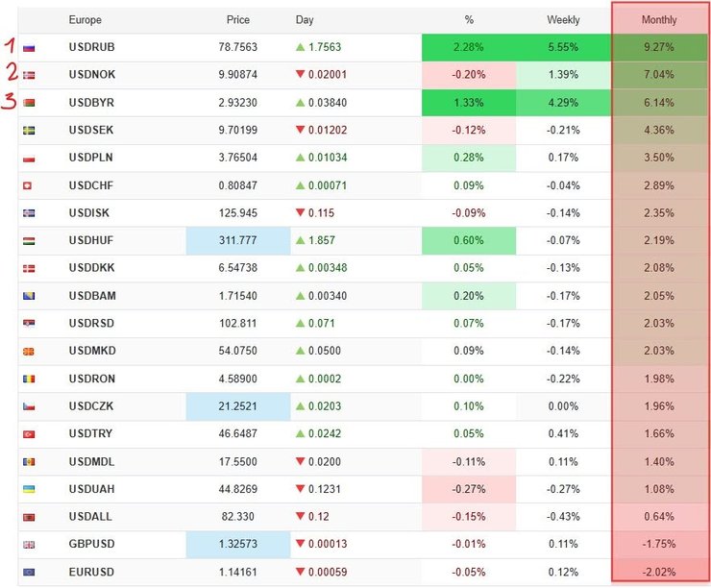
Task: Sort by the Weekly column header
Action: 563,20
